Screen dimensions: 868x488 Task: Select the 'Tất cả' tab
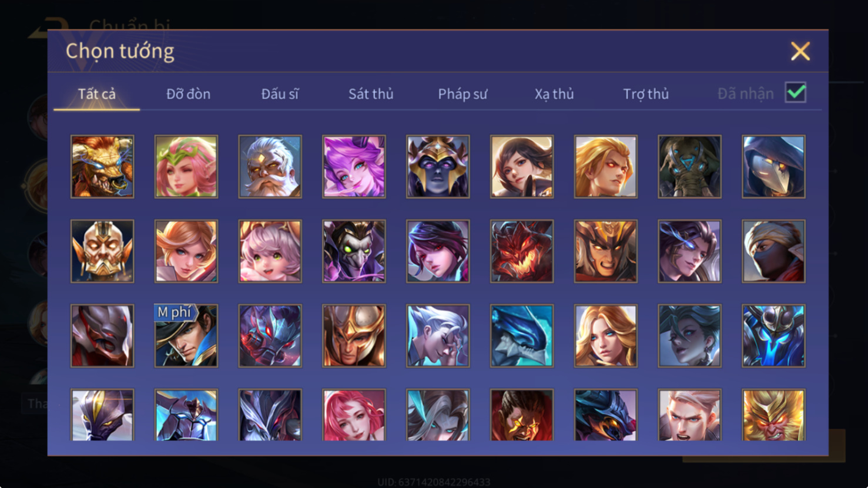click(x=97, y=94)
